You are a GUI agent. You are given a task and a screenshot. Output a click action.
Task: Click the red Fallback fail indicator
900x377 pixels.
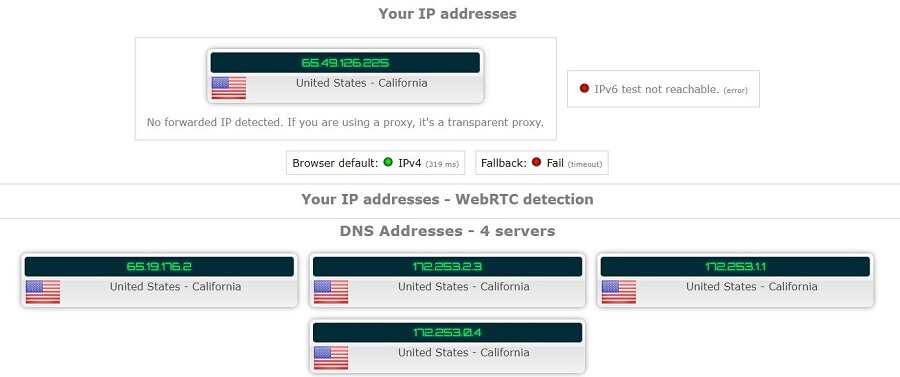pyautogui.click(x=537, y=162)
